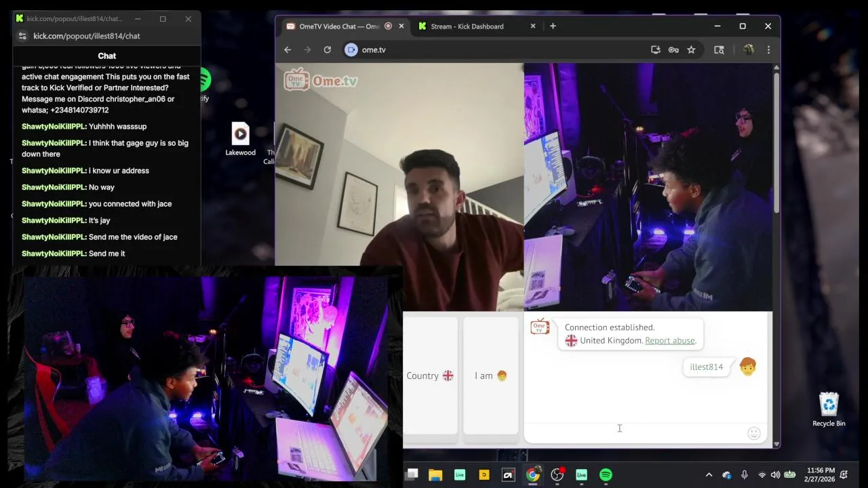Switch to the OmeTV Video Chat tab
This screenshot has width=868, height=488.
click(339, 26)
